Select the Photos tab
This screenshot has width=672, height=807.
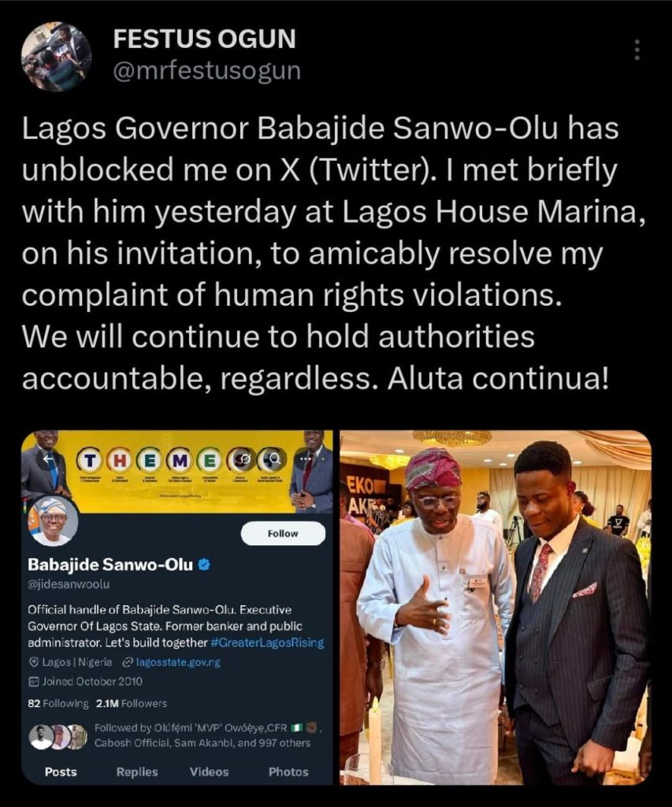pyautogui.click(x=288, y=772)
